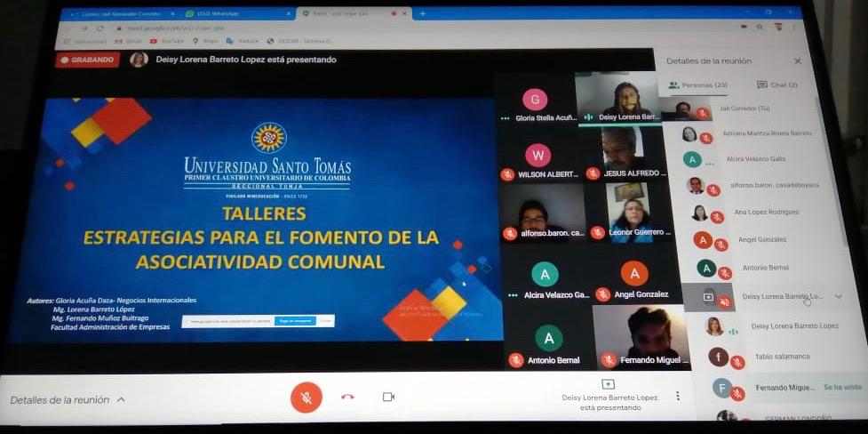The height and width of the screenshot is (434, 868).
Task: Click the presenting screen icon above 'está presentando'
Action: tap(608, 384)
